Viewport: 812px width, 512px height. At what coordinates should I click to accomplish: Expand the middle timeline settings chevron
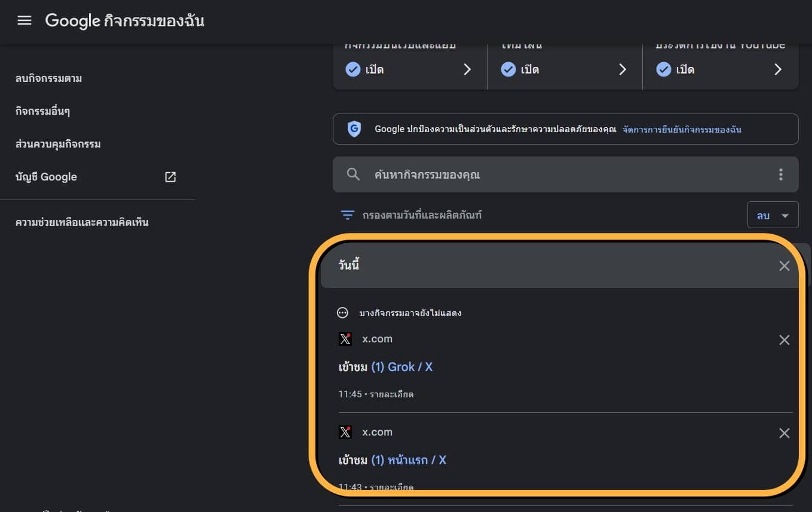pyautogui.click(x=623, y=70)
